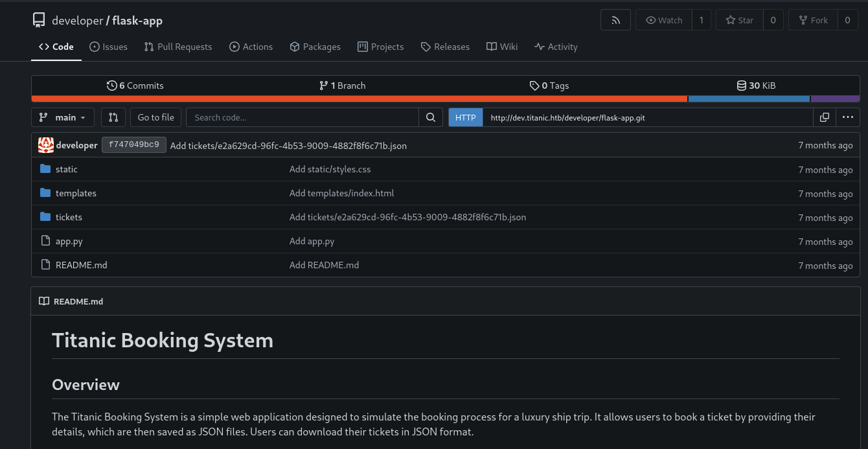Click the repository book icon beside developer
This screenshot has height=449, width=868.
tap(39, 20)
